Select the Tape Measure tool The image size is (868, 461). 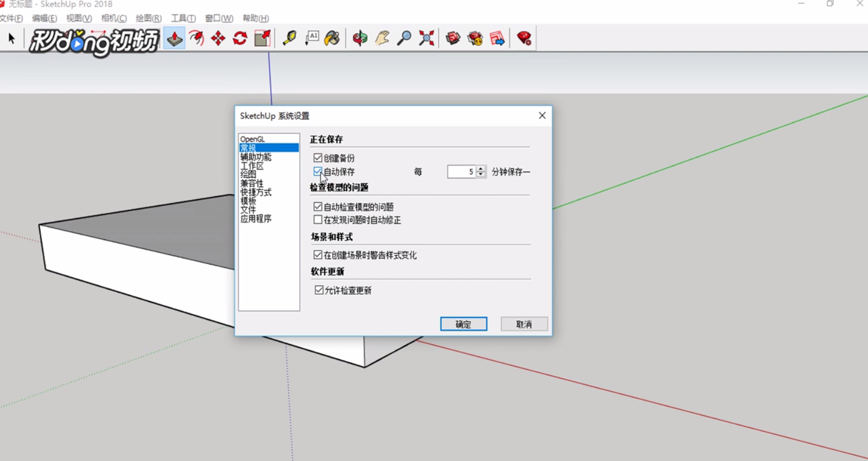[288, 38]
